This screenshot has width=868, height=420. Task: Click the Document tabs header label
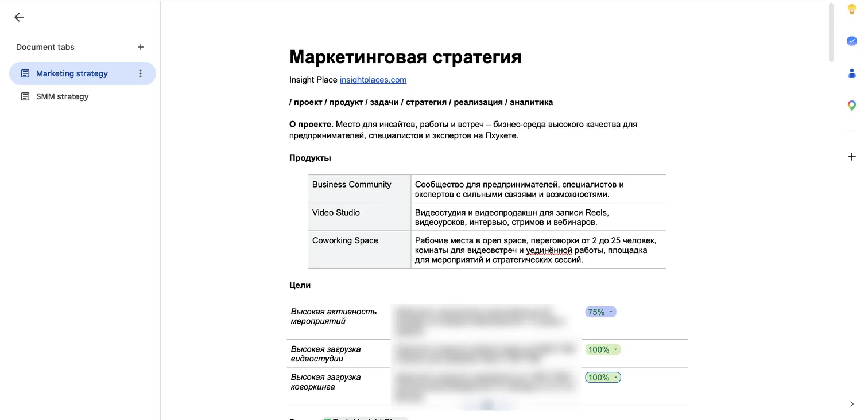click(x=45, y=47)
